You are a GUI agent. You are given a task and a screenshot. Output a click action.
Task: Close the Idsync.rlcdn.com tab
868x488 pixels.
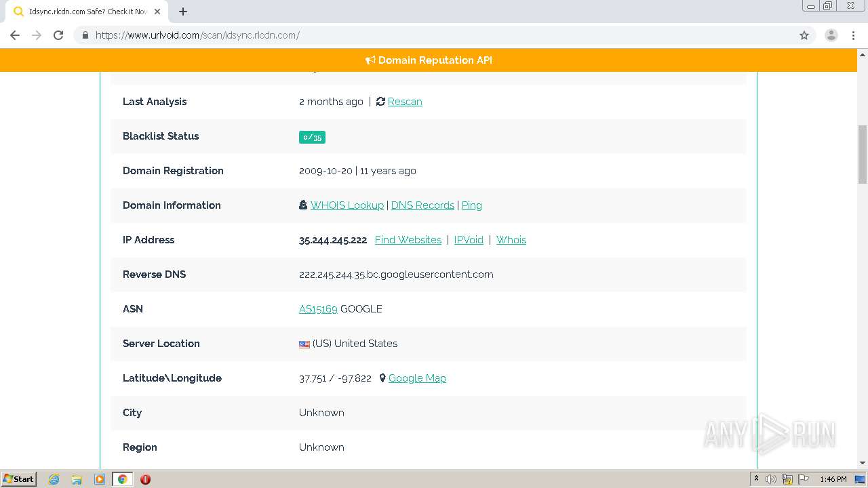(157, 12)
